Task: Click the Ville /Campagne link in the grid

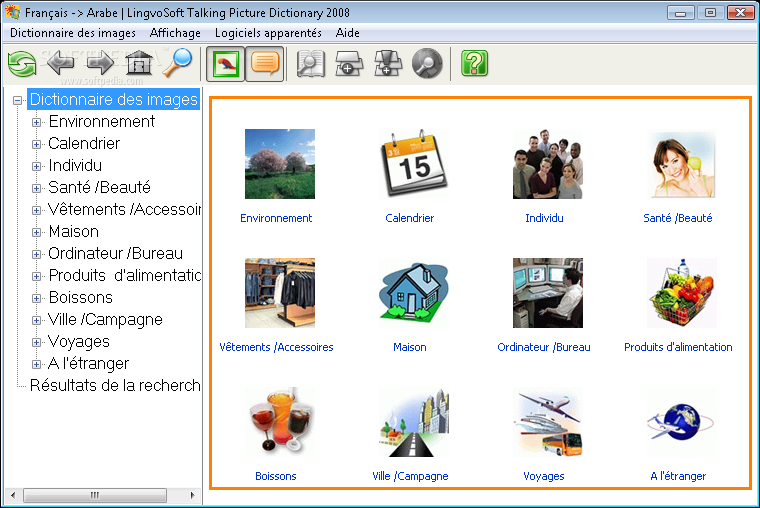Action: (x=410, y=476)
